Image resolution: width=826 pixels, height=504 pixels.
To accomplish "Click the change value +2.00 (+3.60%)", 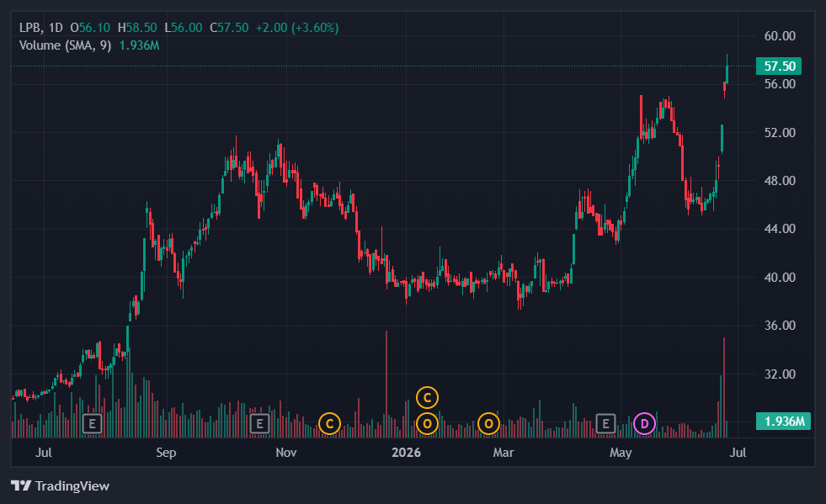I will 297,28.
